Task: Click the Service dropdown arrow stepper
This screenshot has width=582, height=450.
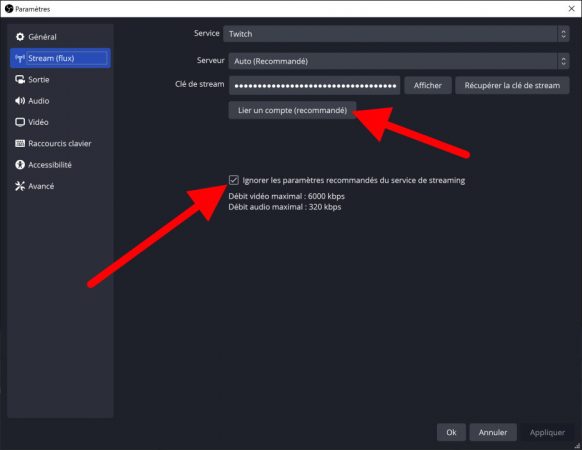Action: 563,34
